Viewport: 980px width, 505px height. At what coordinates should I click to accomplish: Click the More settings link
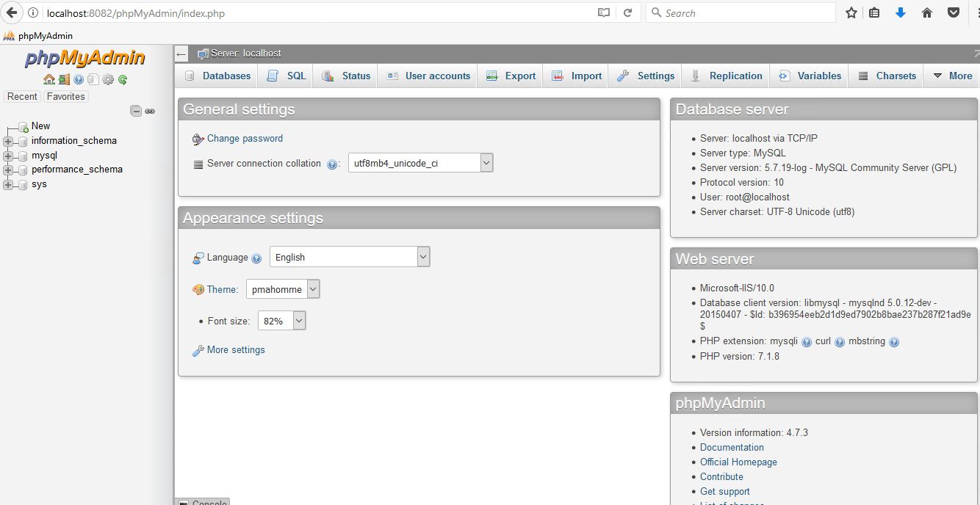(x=236, y=349)
